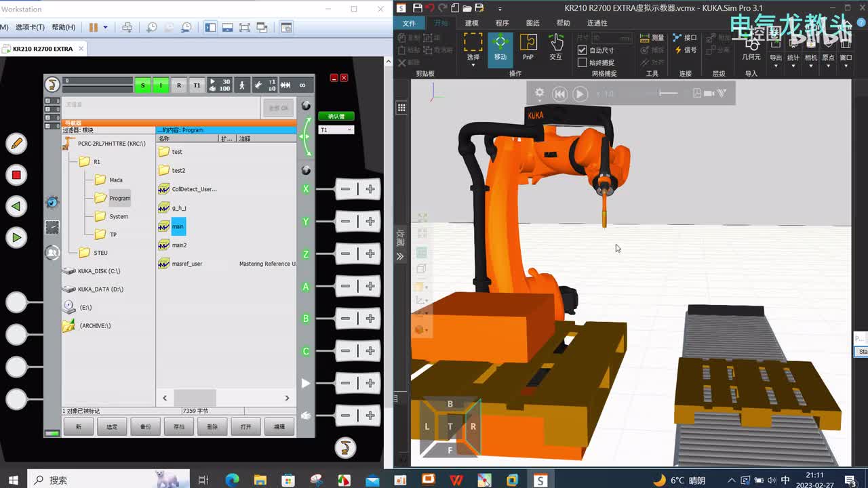Click the 编辑 (Edit) softkey
This screenshot has width=868, height=488.
[x=279, y=426]
